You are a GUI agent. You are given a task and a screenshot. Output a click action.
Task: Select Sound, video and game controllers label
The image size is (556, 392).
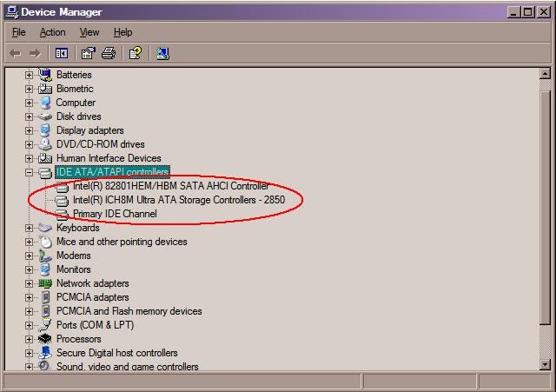pos(128,367)
